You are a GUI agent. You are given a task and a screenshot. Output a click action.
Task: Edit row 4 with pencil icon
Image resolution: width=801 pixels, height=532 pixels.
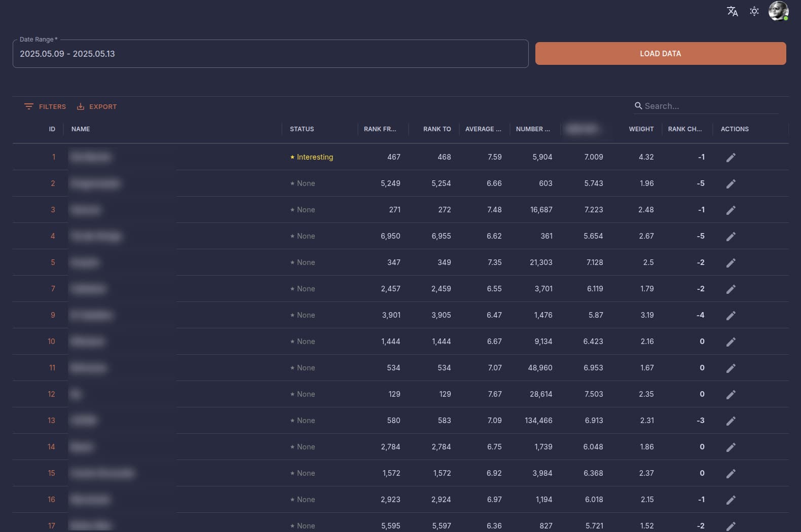[x=731, y=237]
